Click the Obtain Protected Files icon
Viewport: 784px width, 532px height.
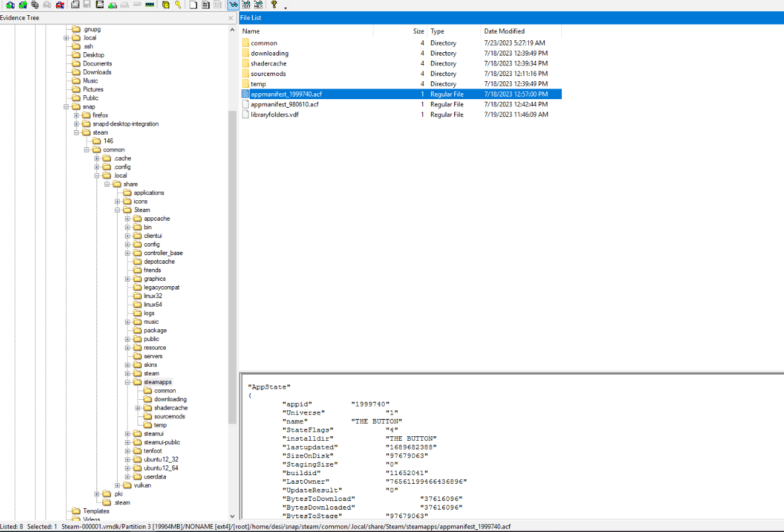(165, 5)
